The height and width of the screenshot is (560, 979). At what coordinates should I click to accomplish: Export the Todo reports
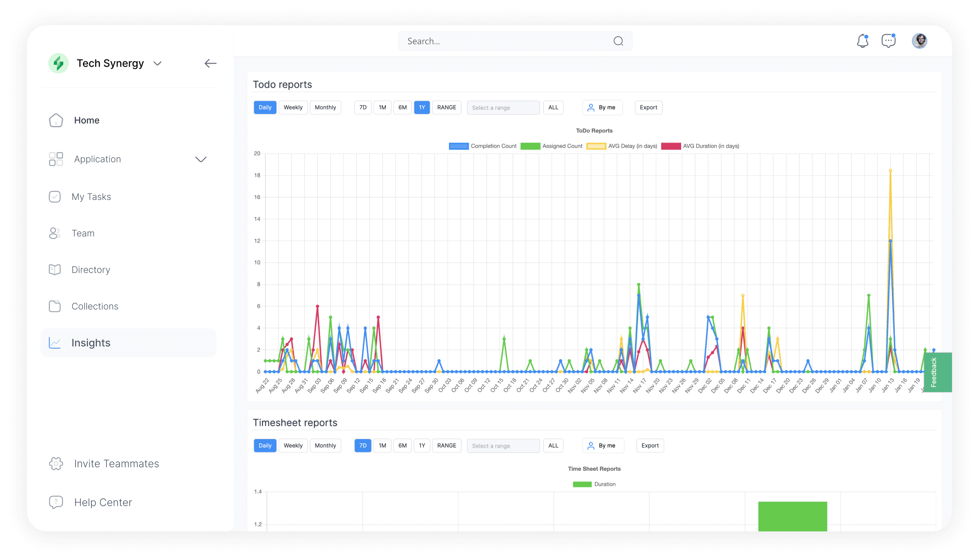648,108
